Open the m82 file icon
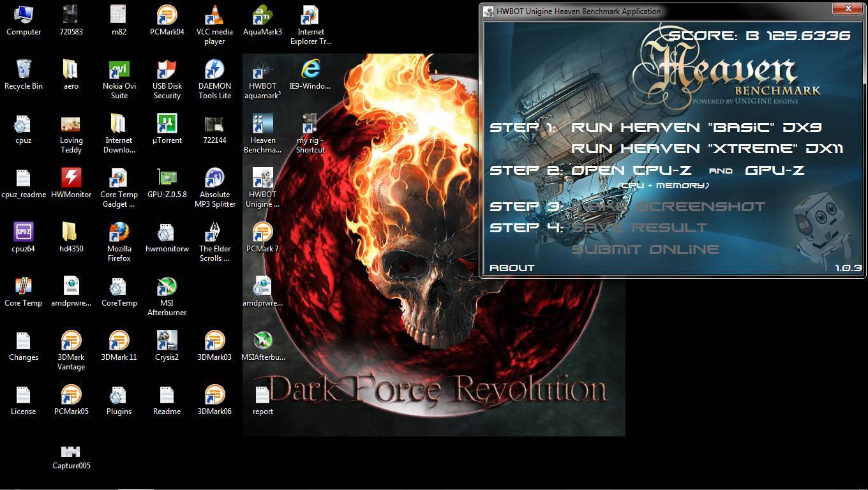 point(119,21)
